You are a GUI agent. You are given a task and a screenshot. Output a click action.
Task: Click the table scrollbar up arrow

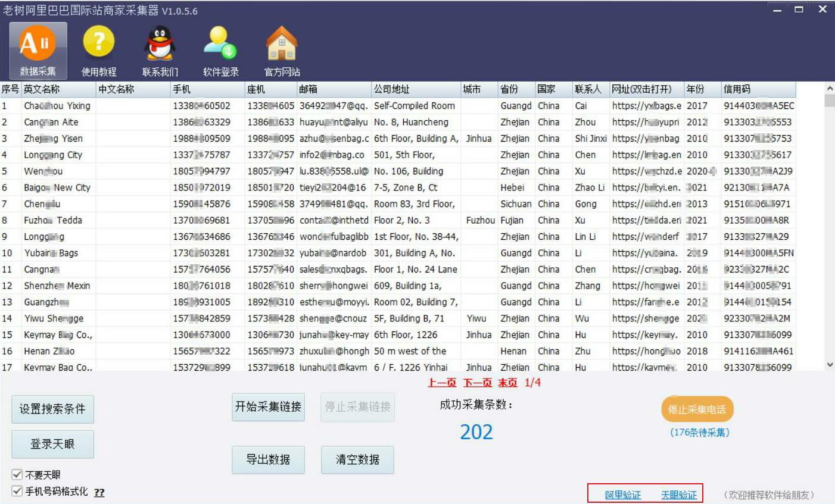tap(830, 88)
